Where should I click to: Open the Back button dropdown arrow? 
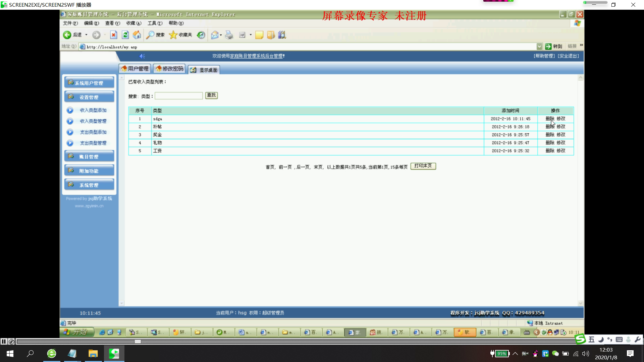click(x=86, y=35)
